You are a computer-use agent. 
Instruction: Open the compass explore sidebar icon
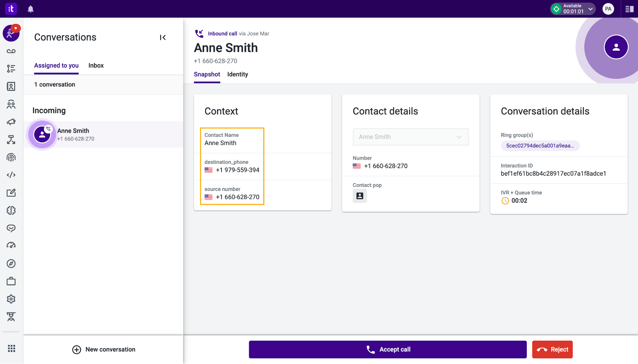11,264
